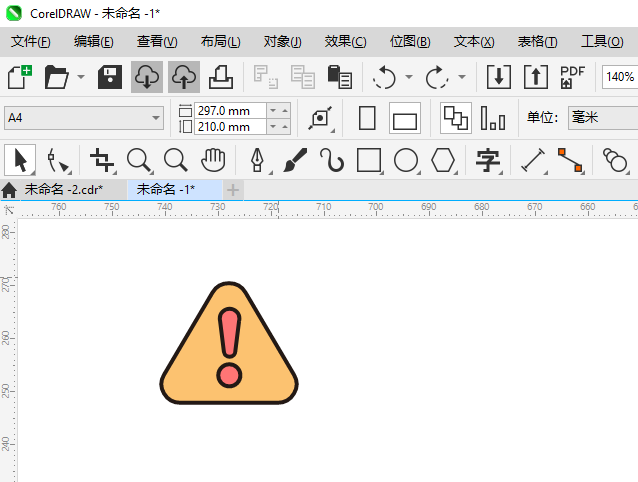Open the A4 page size dropdown
This screenshot has height=482, width=638.
[x=84, y=118]
